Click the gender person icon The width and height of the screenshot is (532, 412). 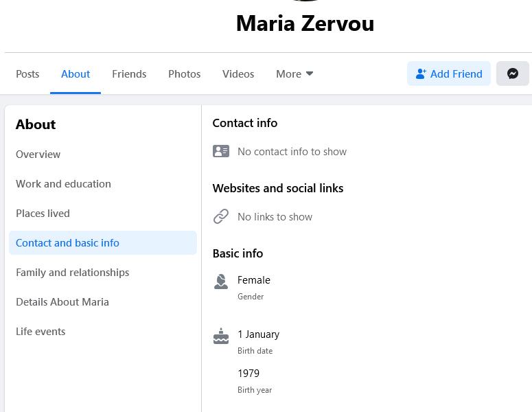[220, 282]
